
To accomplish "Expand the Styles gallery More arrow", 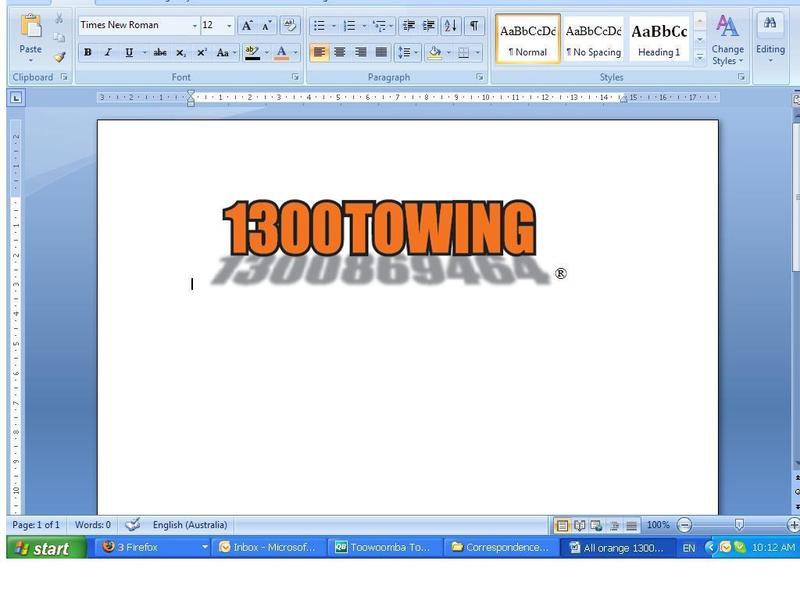I will point(700,57).
